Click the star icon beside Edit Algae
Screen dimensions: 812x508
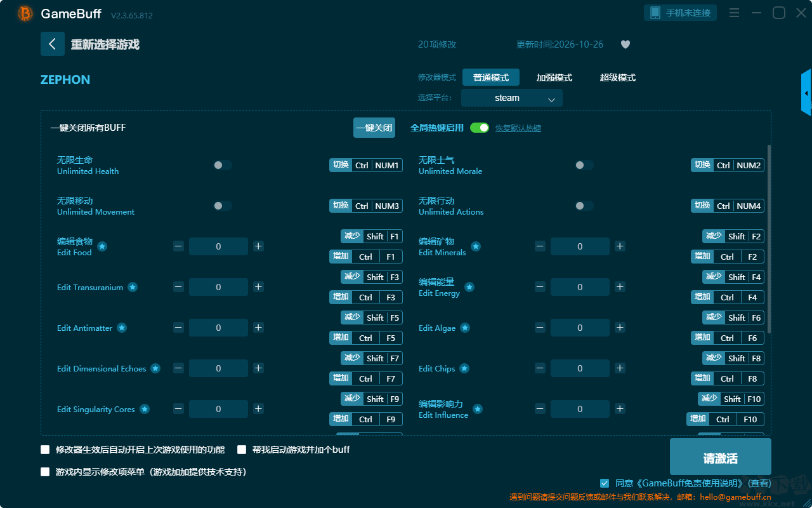pos(465,328)
